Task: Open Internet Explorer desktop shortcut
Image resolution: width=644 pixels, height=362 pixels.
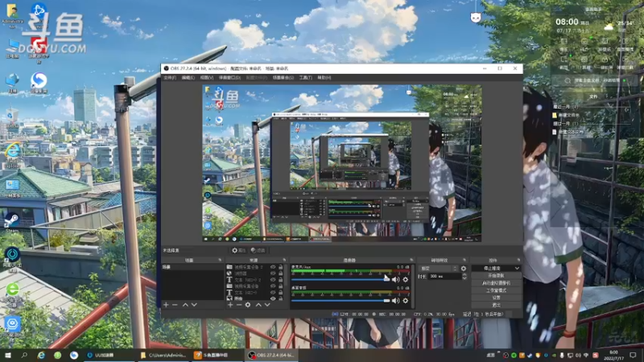Action: pos(13,154)
